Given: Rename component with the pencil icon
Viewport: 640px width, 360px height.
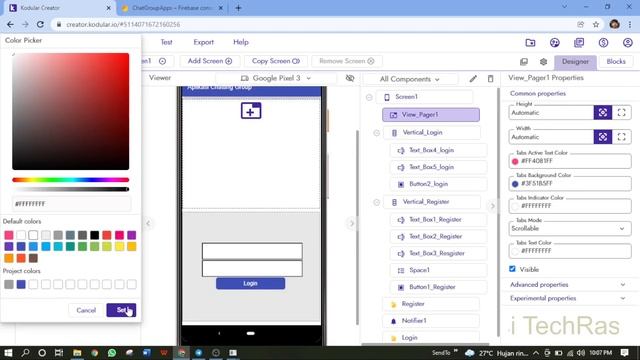Looking at the screenshot, I should point(473,78).
